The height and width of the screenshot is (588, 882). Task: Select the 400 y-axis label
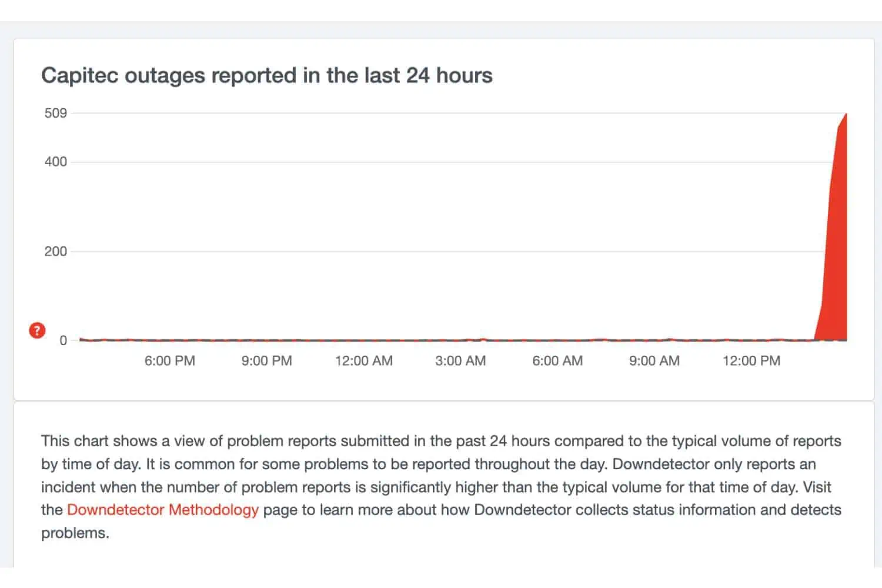click(56, 162)
